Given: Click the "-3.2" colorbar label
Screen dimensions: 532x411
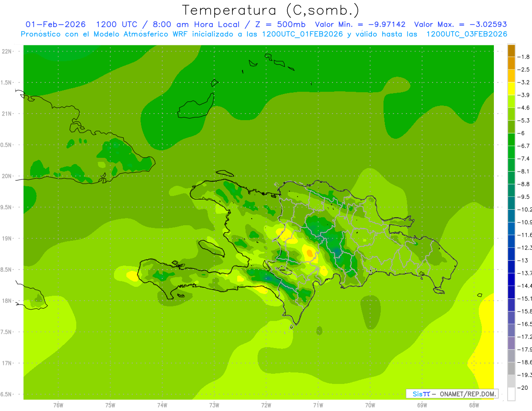Looking at the screenshot, I should (x=524, y=82).
